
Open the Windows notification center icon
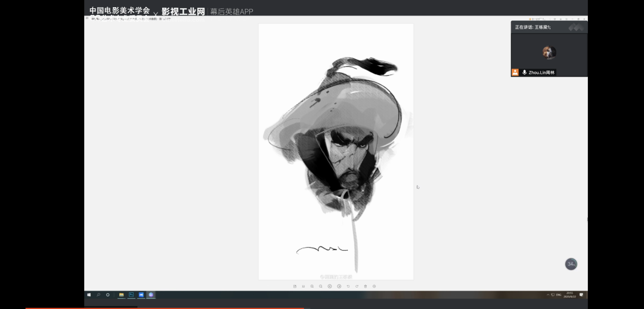coord(581,295)
